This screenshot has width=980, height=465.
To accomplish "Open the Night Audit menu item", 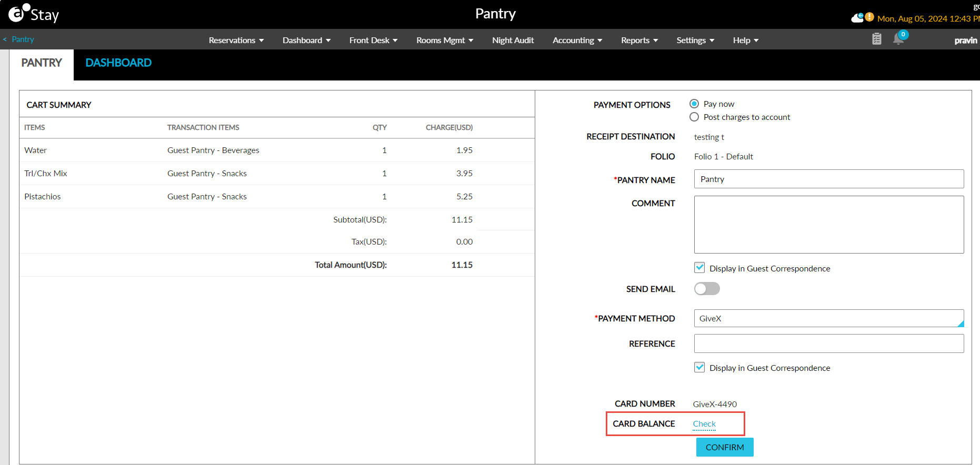I will (513, 41).
